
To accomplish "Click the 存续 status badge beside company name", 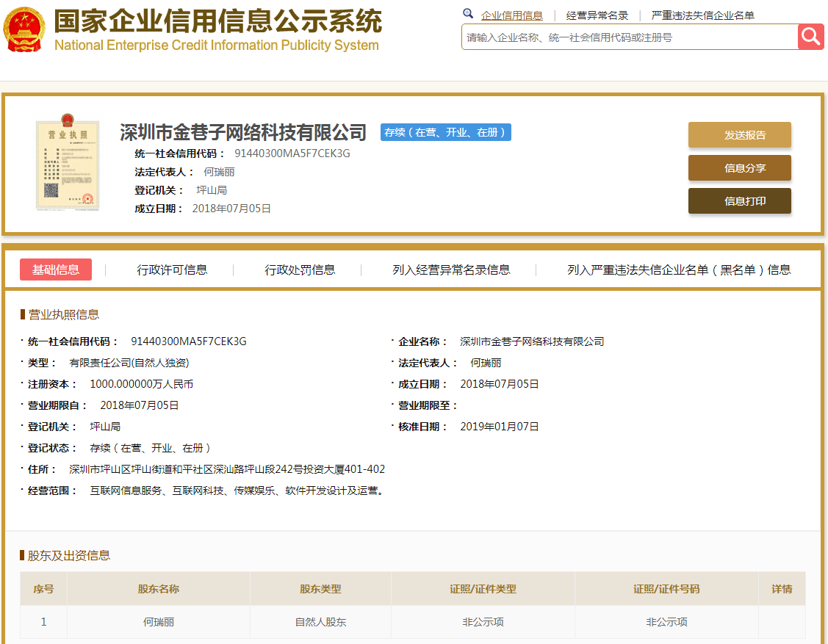I will click(446, 132).
